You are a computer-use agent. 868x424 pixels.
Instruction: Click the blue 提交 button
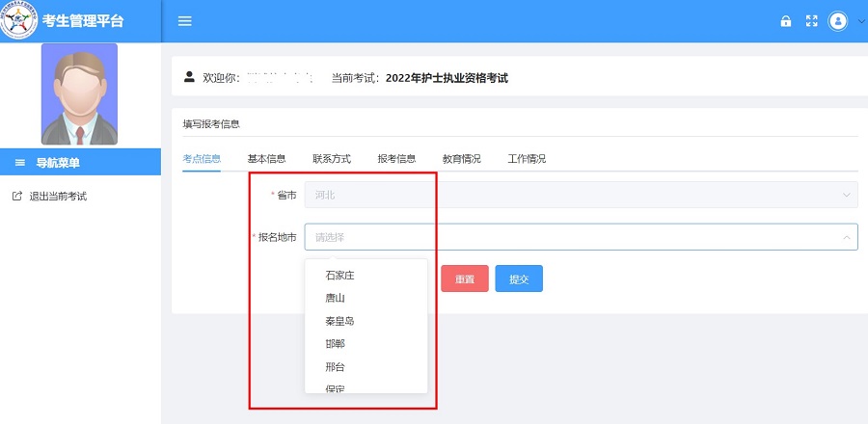tap(519, 278)
